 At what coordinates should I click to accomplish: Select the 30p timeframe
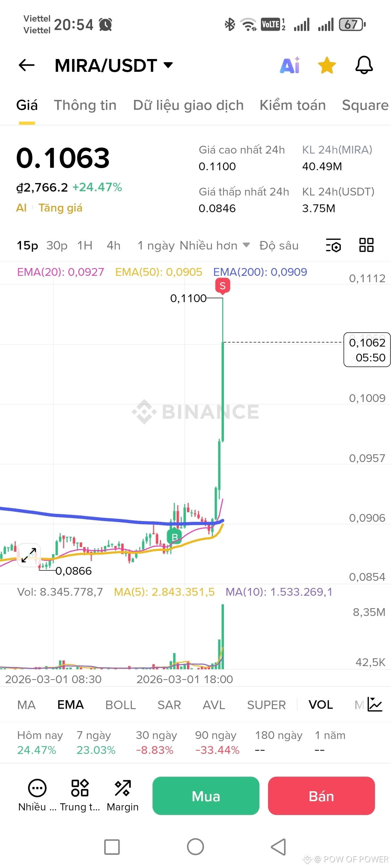57,245
